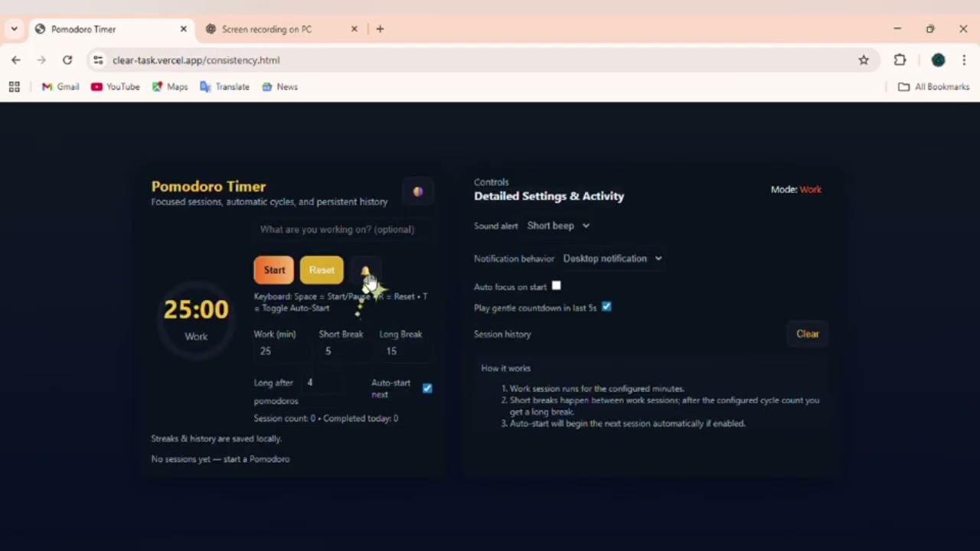Open the Gmail bookmark
980x551 pixels.
(60, 86)
